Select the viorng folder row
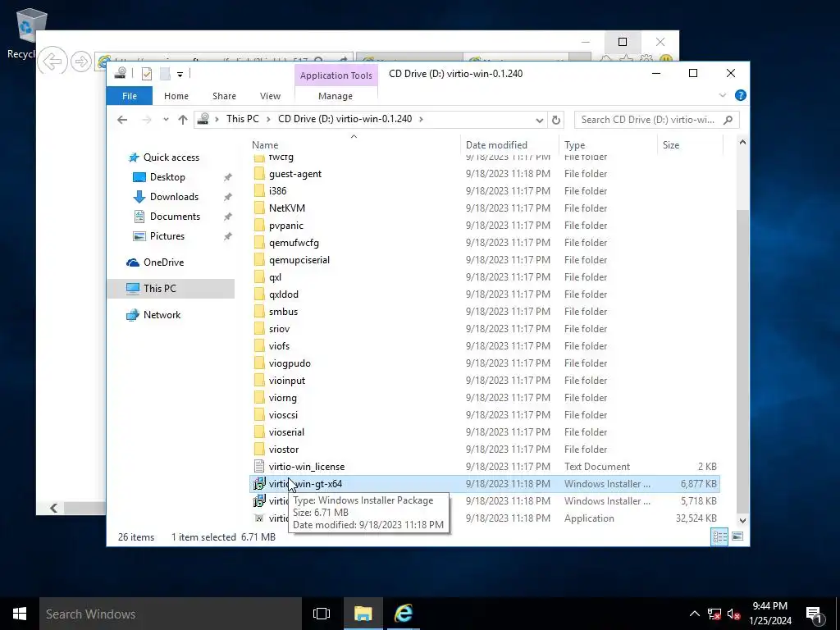 485,398
